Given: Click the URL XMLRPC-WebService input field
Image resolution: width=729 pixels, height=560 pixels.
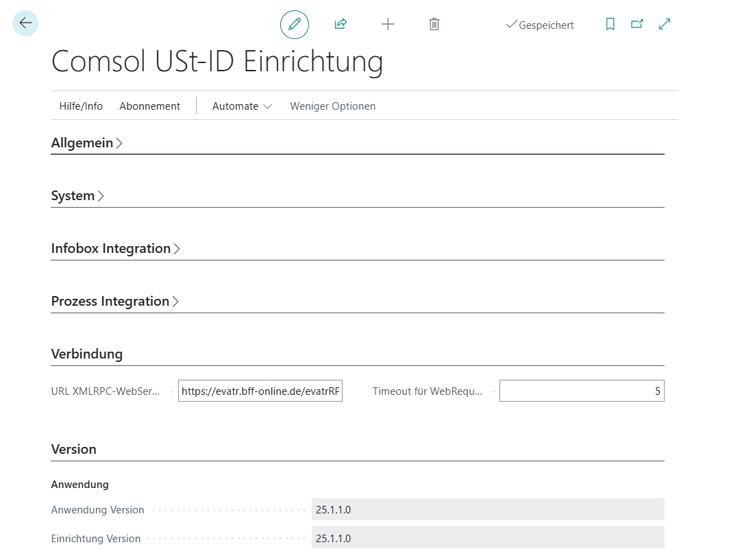Looking at the screenshot, I should 260,391.
